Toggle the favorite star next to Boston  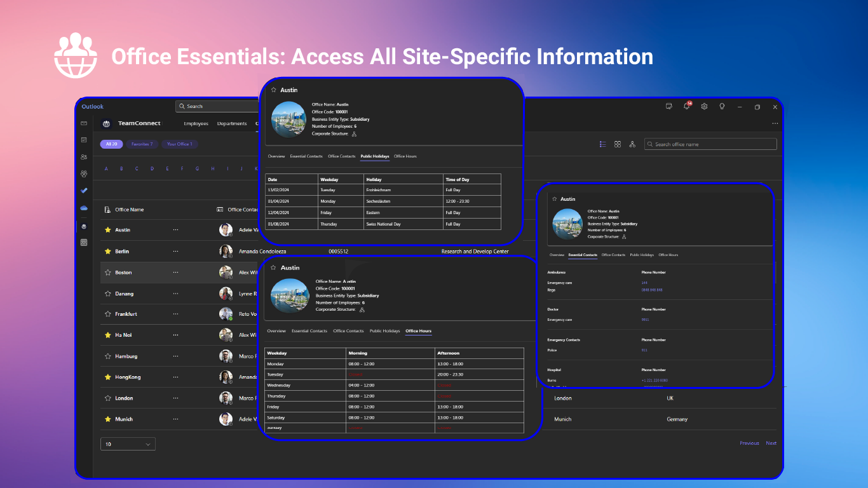[107, 272]
